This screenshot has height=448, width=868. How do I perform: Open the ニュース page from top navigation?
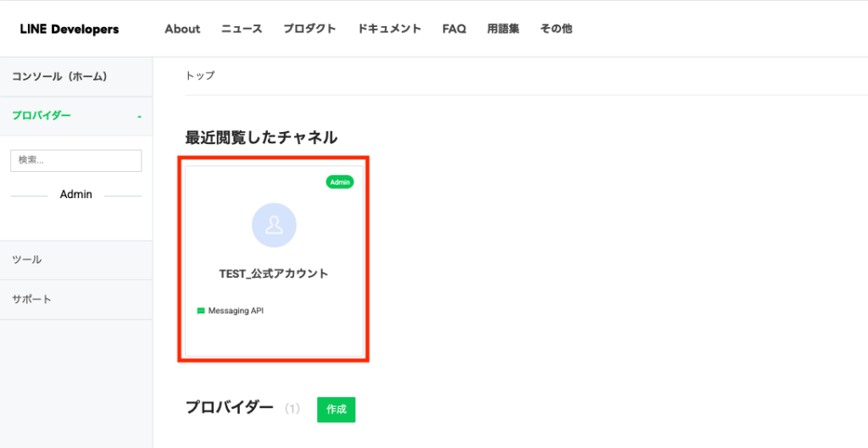click(242, 29)
